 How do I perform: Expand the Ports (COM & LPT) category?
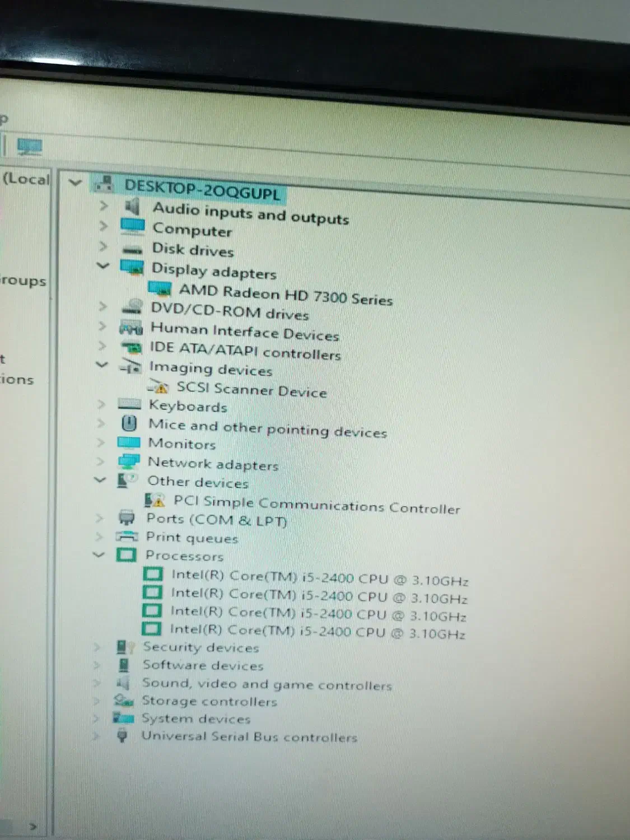100,518
